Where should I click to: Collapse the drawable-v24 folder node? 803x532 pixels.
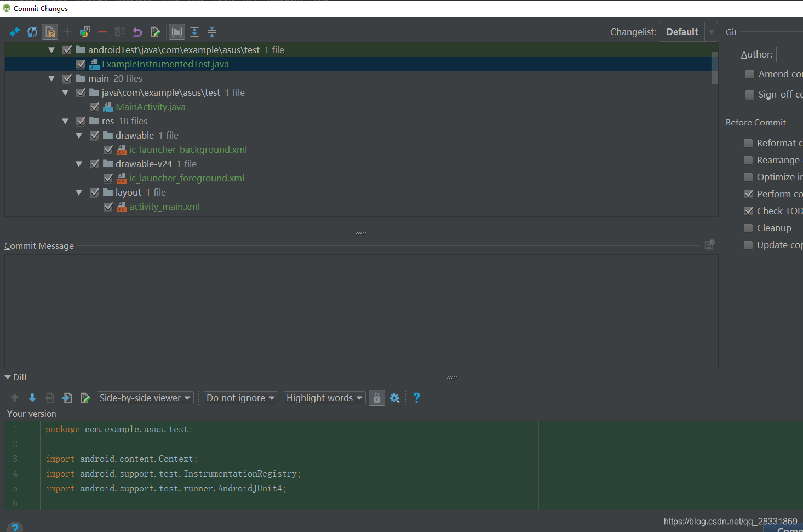(x=79, y=164)
